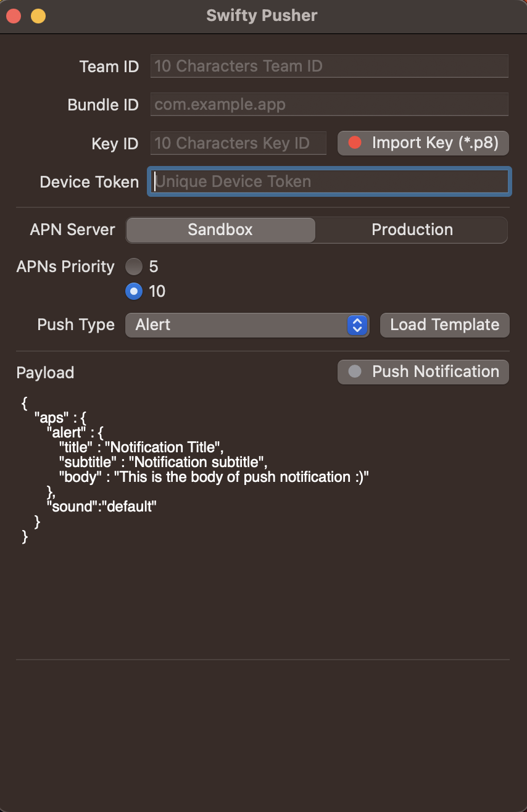Focus the Key ID input field
This screenshot has width=527, height=812.
(x=238, y=143)
